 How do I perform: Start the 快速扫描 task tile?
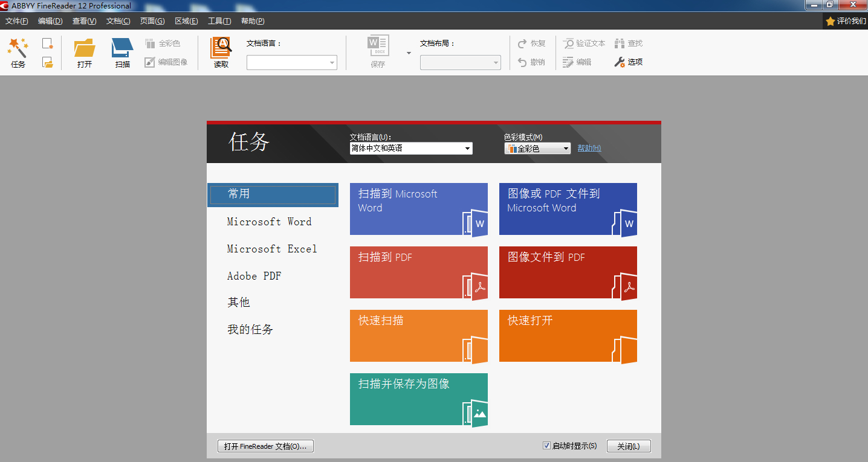419,336
